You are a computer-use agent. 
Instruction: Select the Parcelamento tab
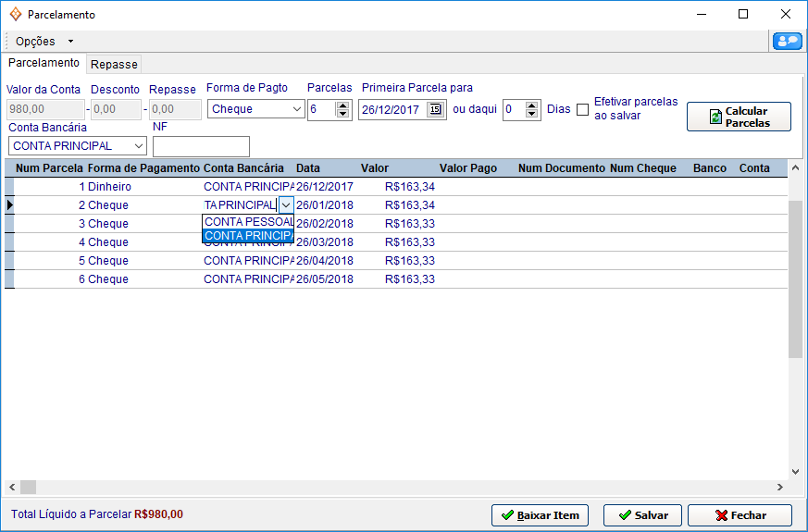pyautogui.click(x=44, y=63)
